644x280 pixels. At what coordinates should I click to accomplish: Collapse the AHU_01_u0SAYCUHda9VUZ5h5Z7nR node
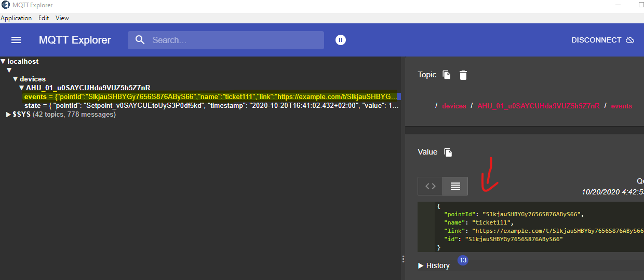pyautogui.click(x=22, y=88)
